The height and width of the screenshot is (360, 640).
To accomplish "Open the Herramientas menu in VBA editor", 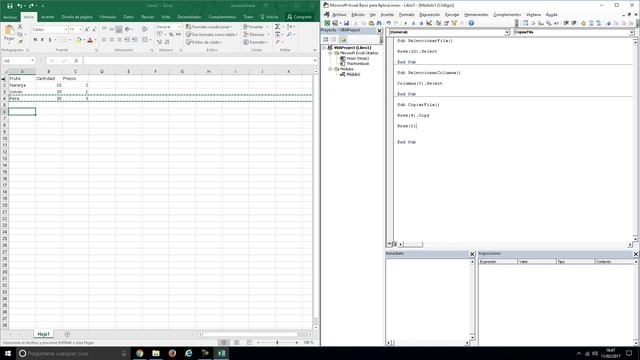I will (x=476, y=15).
